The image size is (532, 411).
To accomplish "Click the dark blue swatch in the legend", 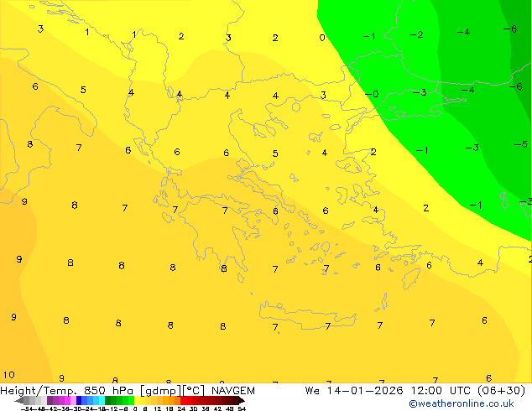I will click(x=79, y=400).
